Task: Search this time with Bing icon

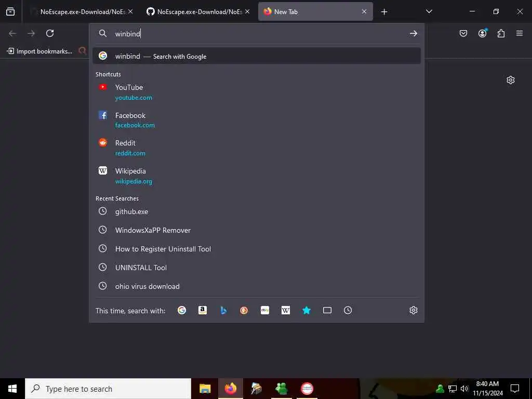Action: coord(223,311)
